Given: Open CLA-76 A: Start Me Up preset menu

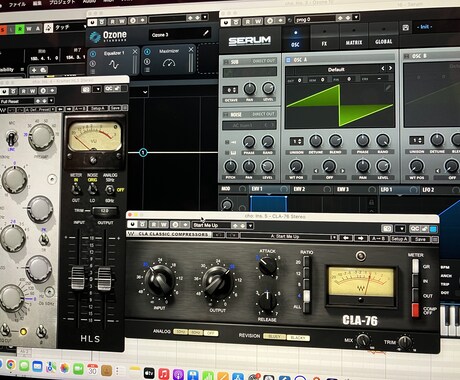Looking at the screenshot, I should (x=289, y=237).
